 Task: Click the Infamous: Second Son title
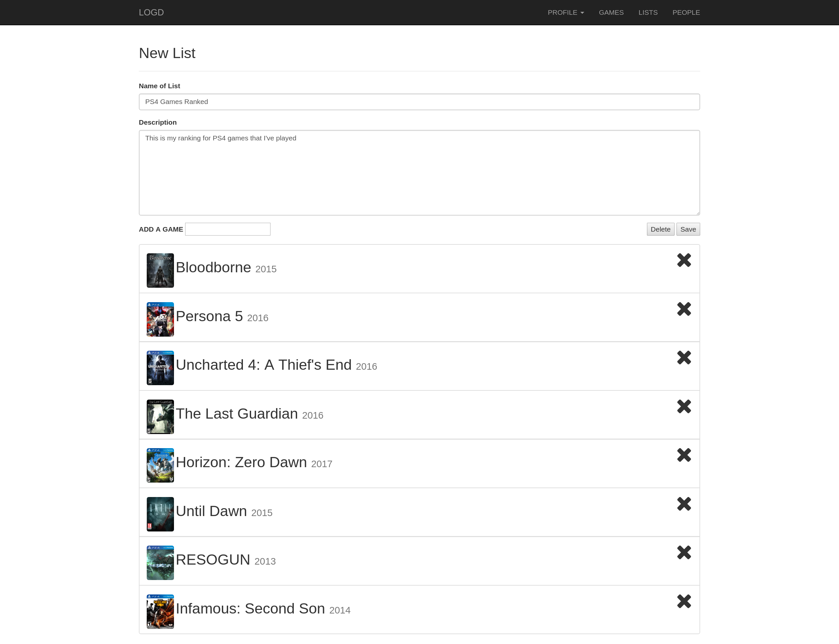click(x=250, y=609)
